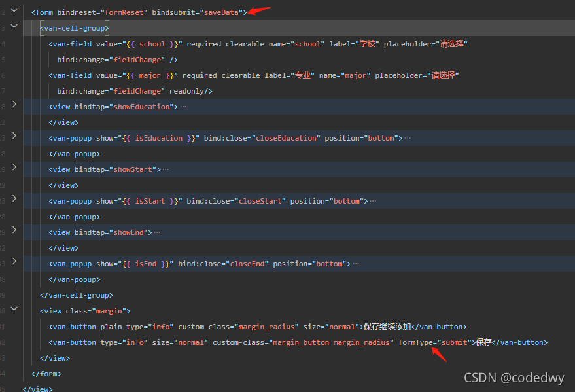Click the name="major" attribute value

(356, 75)
